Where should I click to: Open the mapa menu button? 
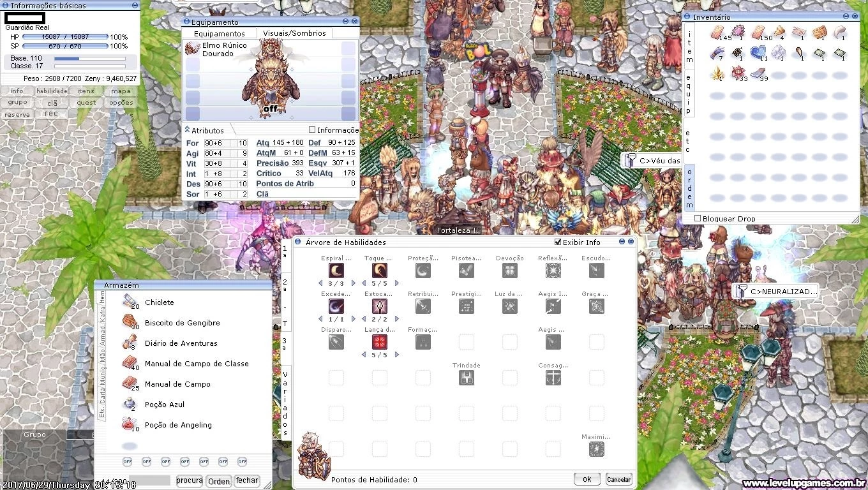tap(121, 91)
